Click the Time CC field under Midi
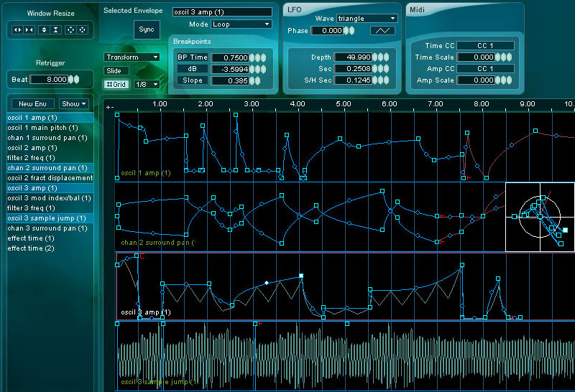Screen dimensions: 575x392 (485, 45)
